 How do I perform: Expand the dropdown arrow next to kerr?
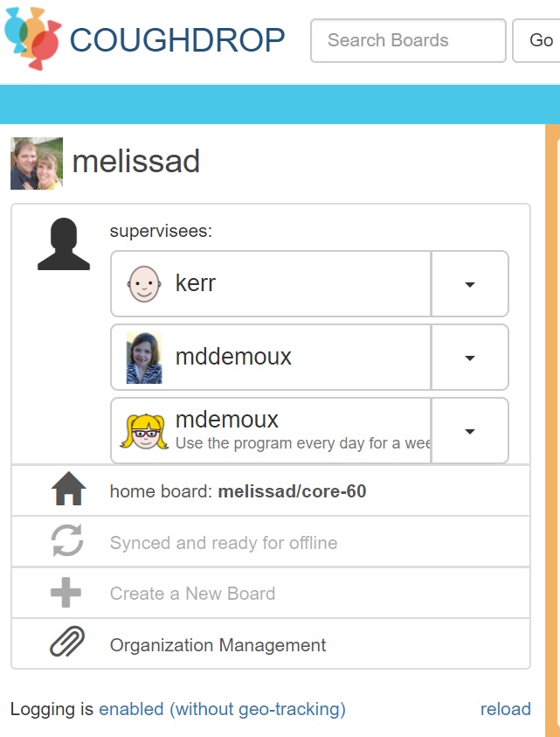coord(469,284)
